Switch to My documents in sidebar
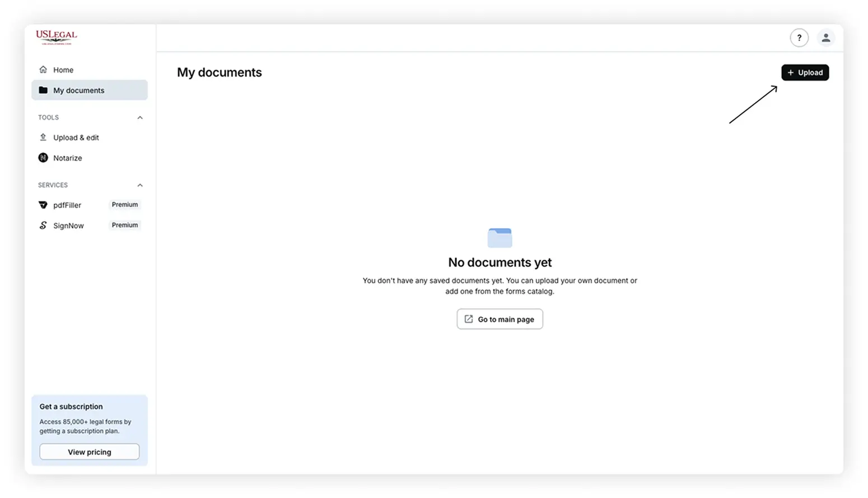The height and width of the screenshot is (498, 868). coord(78,90)
